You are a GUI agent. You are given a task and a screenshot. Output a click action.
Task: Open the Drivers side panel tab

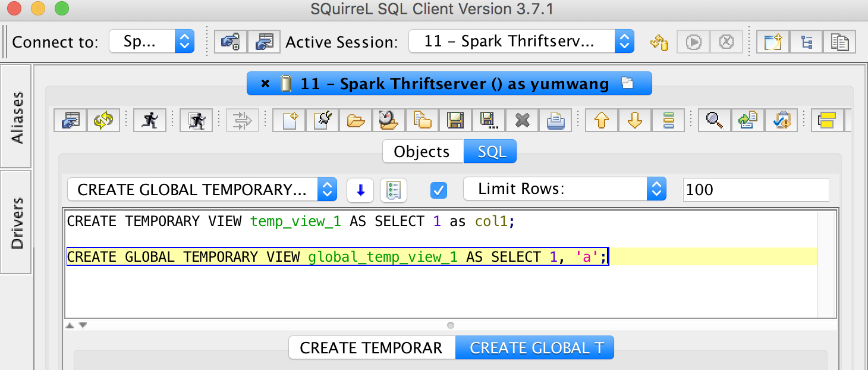[17, 222]
